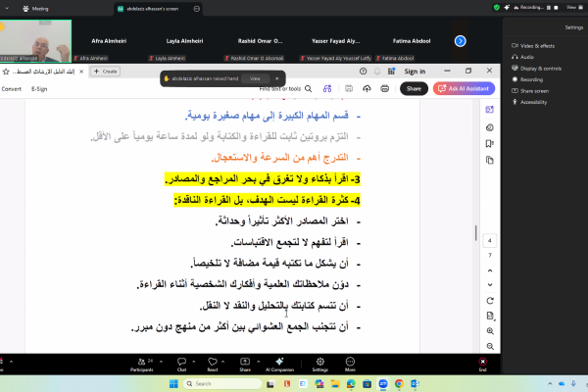Click the AI Companion sparkle icon in the top bar
Screen dimensions: 588x392
[x=507, y=7]
